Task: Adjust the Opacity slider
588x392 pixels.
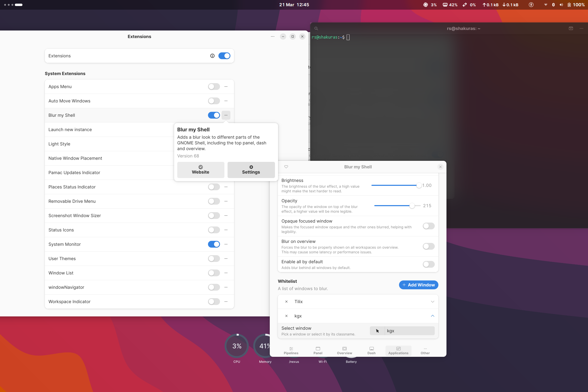Action: (x=397, y=206)
